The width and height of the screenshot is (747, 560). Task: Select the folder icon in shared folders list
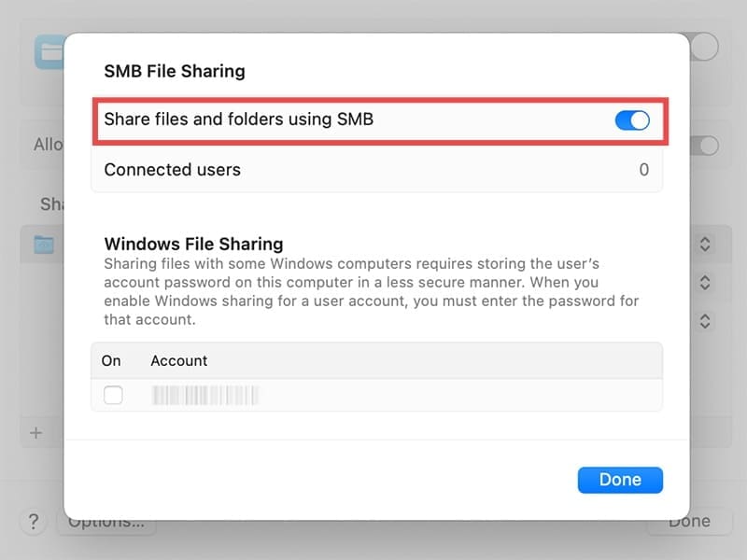click(x=43, y=245)
